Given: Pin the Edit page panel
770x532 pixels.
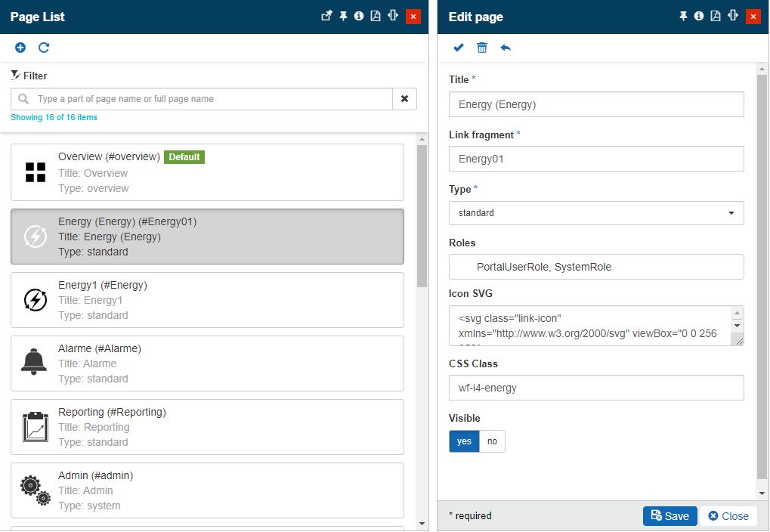Looking at the screenshot, I should 683,16.
